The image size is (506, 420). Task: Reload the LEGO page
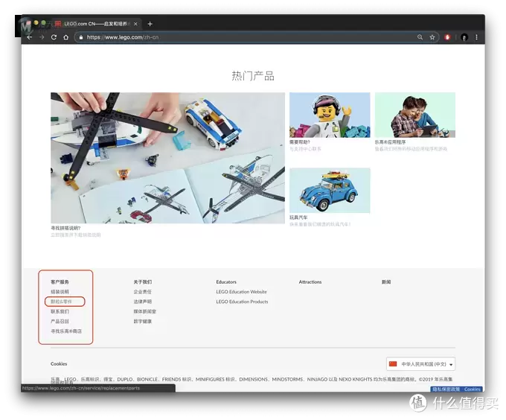pyautogui.click(x=54, y=37)
